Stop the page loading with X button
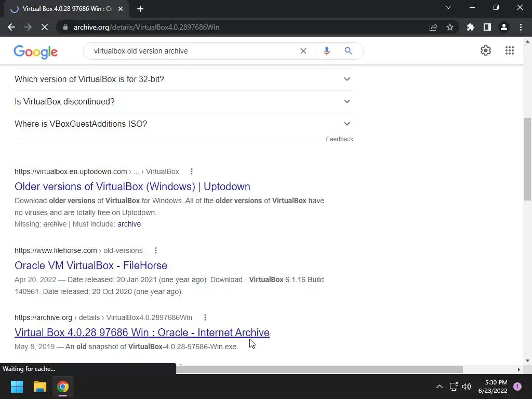Image resolution: width=532 pixels, height=399 pixels. (x=45, y=27)
